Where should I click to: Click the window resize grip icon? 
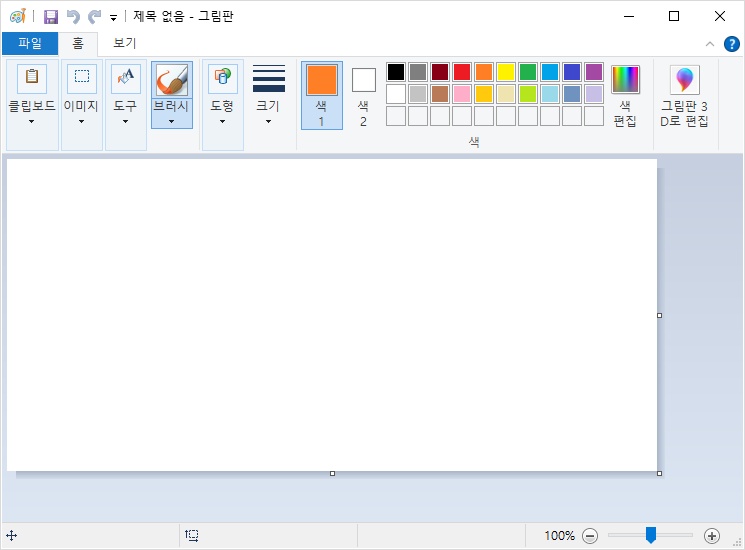point(737,542)
